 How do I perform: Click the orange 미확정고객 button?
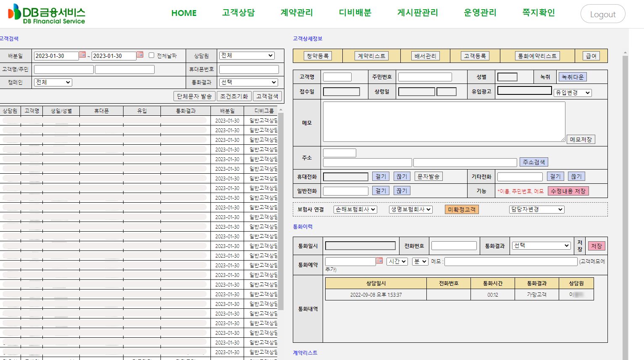462,209
